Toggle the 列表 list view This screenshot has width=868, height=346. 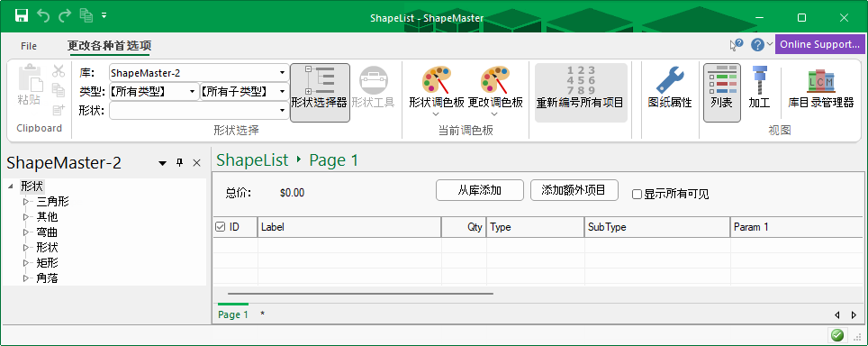tap(722, 93)
